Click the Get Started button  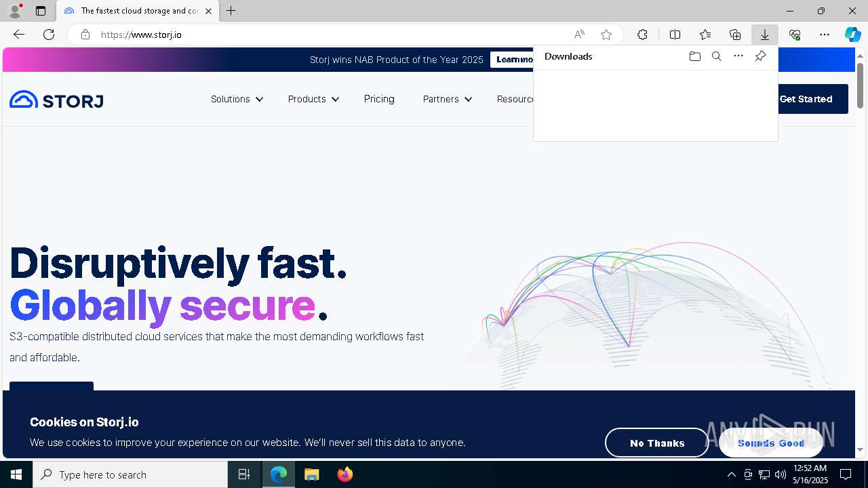tap(812, 99)
